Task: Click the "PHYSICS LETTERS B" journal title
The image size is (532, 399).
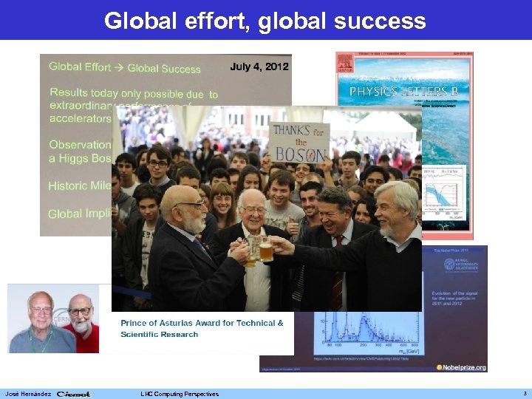Action: 403,92
